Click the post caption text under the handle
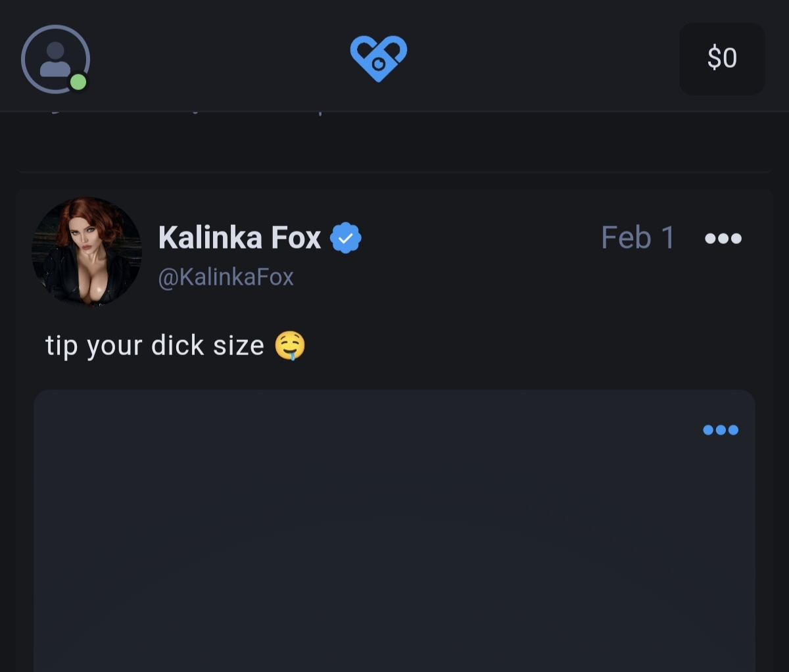This screenshot has width=789, height=672. pos(155,346)
